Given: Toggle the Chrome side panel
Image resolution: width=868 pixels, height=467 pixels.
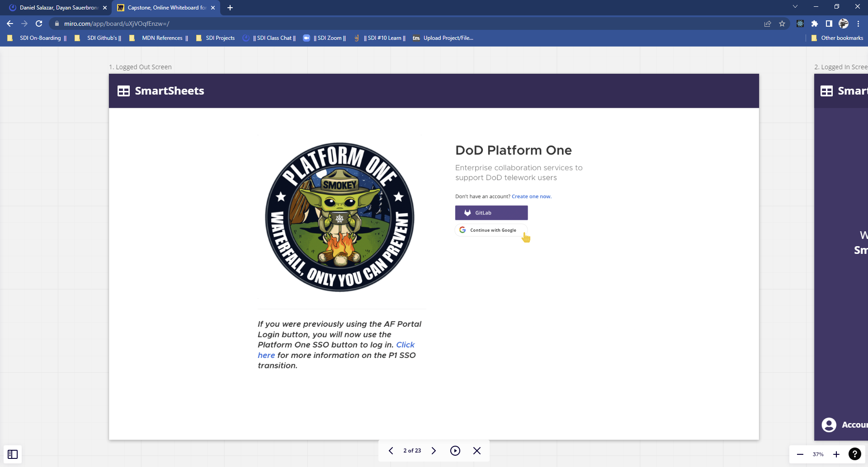Looking at the screenshot, I should 829,24.
